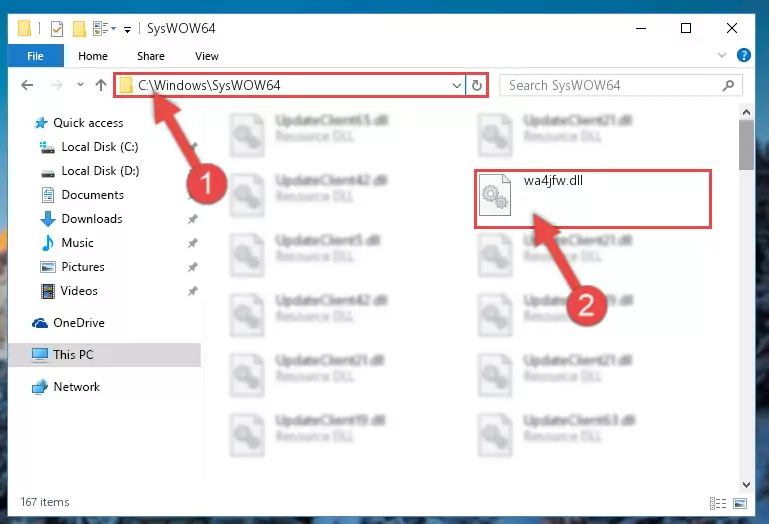Go forward with the Forward arrow
The height and width of the screenshot is (524, 769).
57,85
